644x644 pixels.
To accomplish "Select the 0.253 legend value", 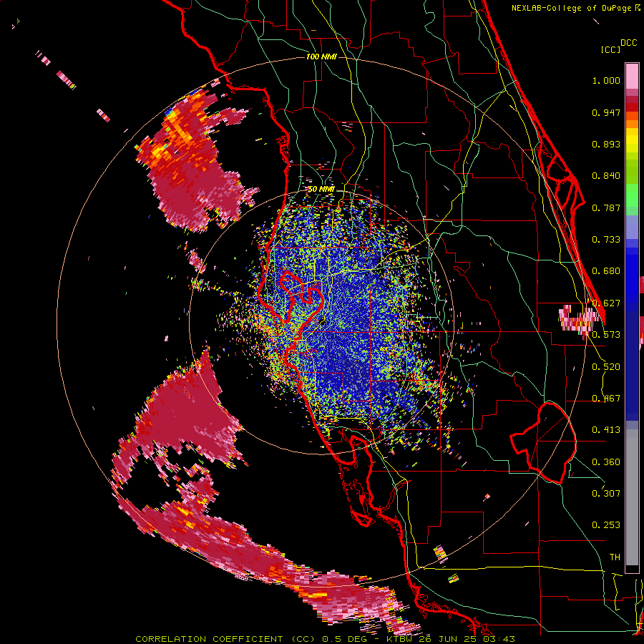I will tap(606, 525).
